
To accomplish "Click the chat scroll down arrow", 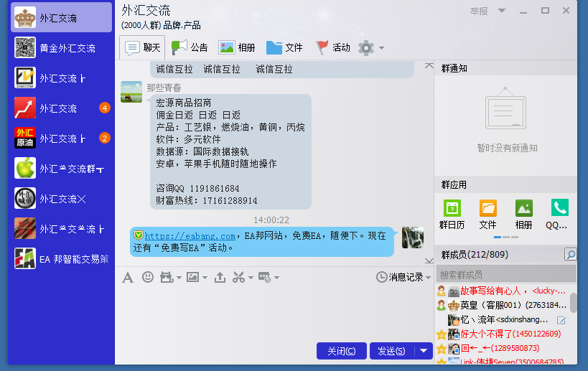I will point(429,260).
